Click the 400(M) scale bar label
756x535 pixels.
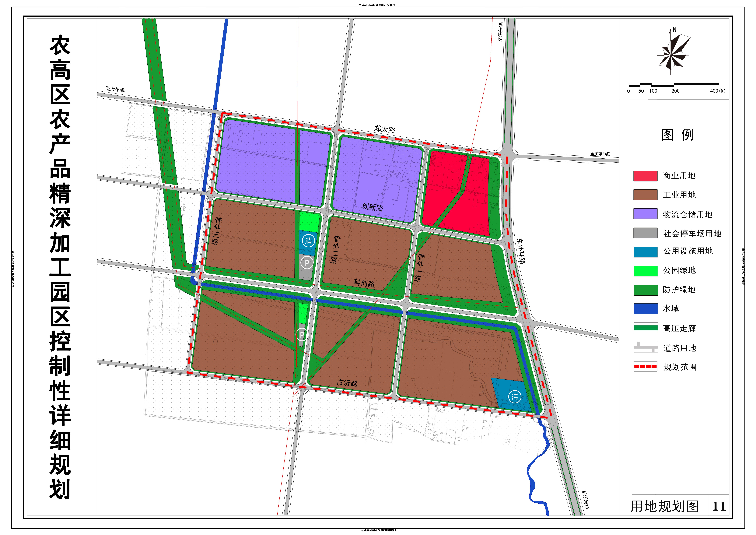tap(717, 91)
